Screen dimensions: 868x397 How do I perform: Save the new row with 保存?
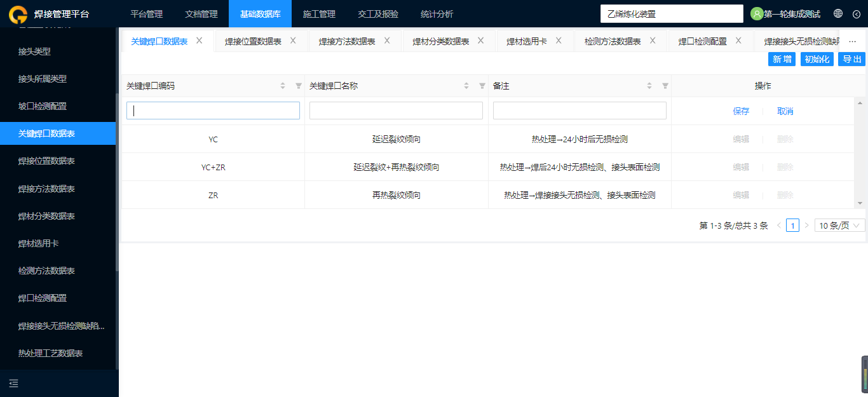[x=741, y=111]
